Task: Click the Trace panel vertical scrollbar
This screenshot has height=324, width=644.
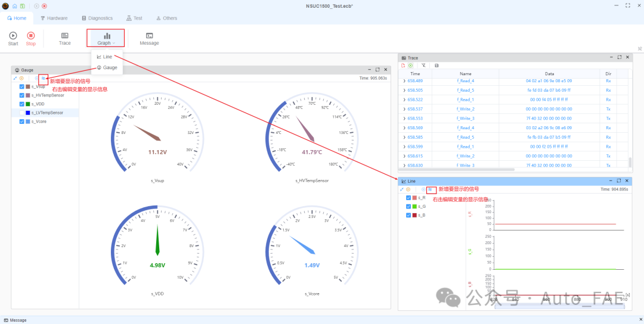Action: point(630,161)
